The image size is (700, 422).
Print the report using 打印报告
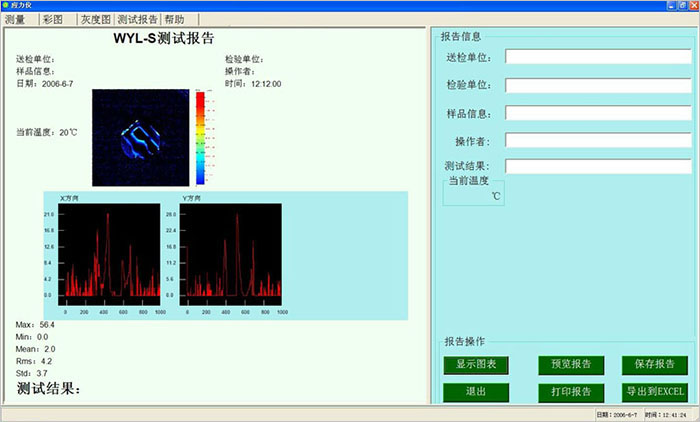pos(571,391)
